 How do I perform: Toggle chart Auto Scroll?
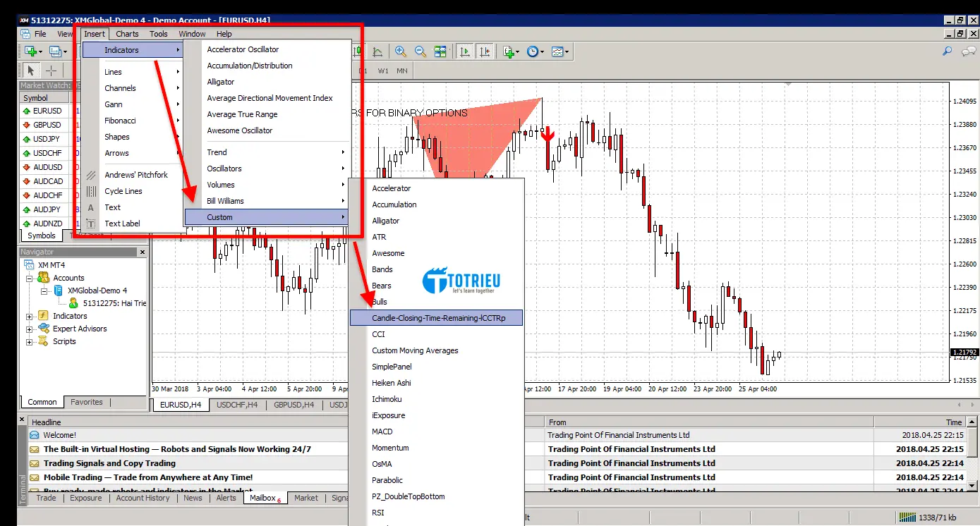[x=465, y=51]
